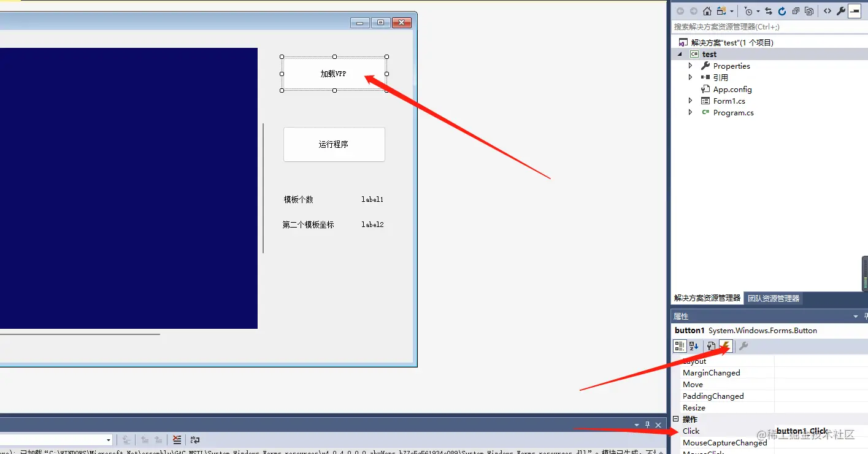Select the test C# project
The width and height of the screenshot is (868, 454).
709,55
